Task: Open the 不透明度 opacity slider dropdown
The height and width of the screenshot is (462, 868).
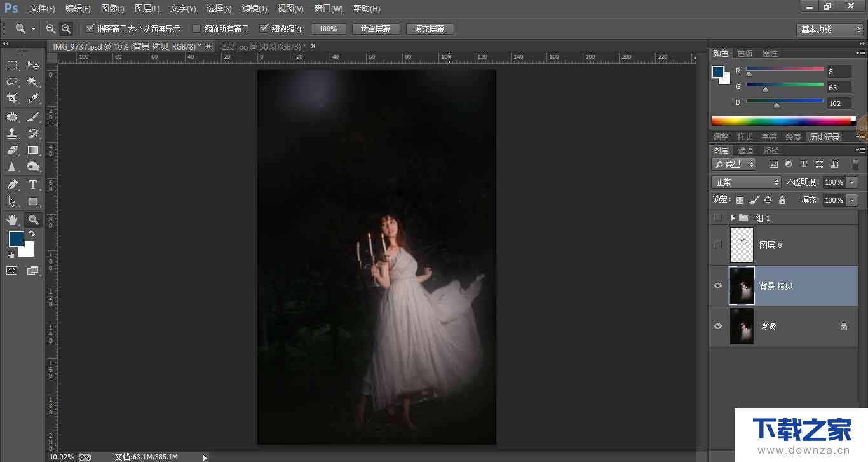Action: tap(852, 182)
